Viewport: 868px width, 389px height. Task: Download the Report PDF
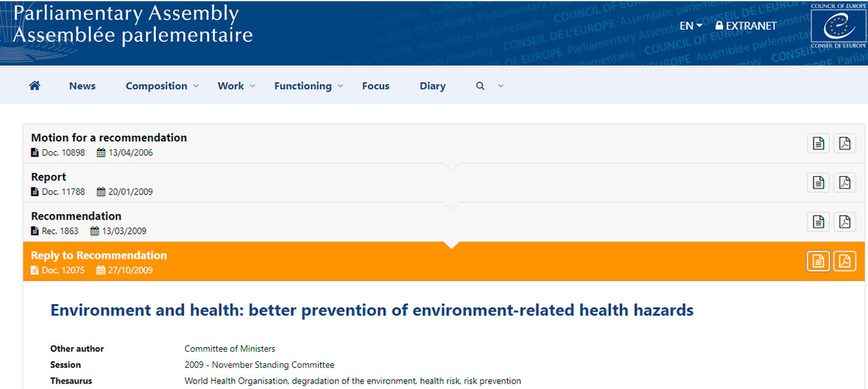click(844, 183)
